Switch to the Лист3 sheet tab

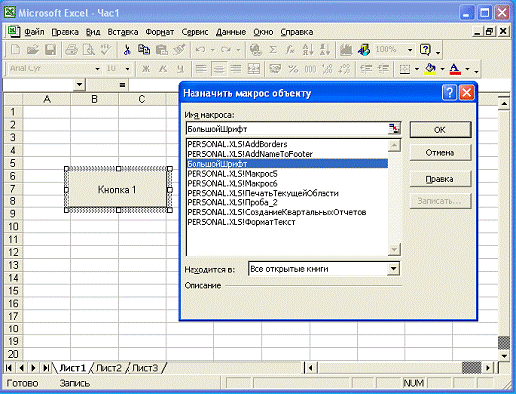point(145,368)
